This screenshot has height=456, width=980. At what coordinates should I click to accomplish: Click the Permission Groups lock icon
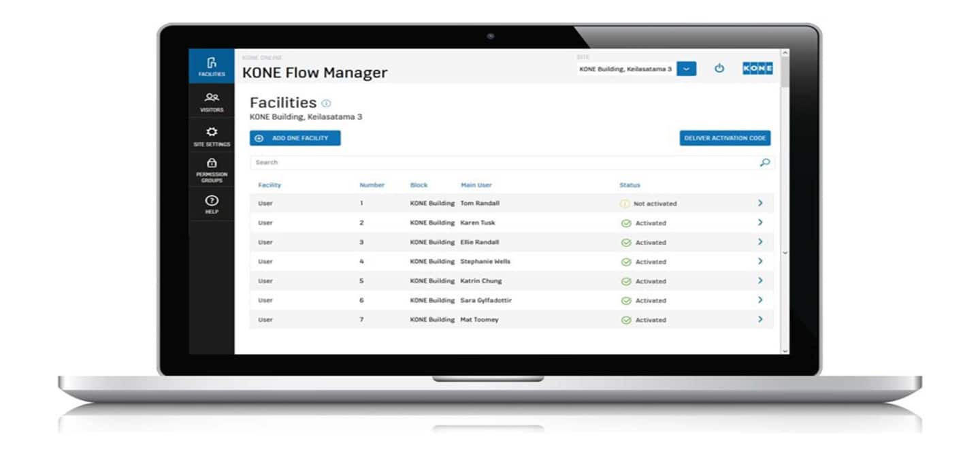[x=212, y=163]
